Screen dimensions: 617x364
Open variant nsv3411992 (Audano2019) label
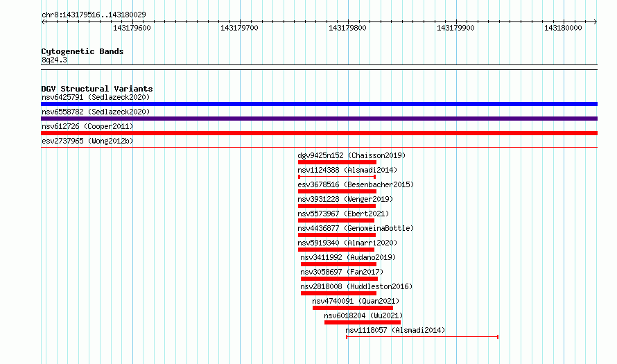(348, 257)
